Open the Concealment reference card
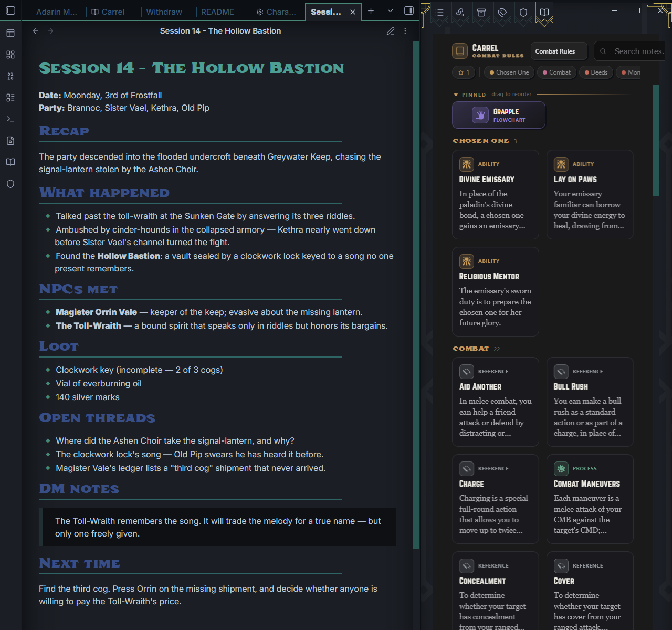Screen dimensions: 672x630 coord(496,591)
